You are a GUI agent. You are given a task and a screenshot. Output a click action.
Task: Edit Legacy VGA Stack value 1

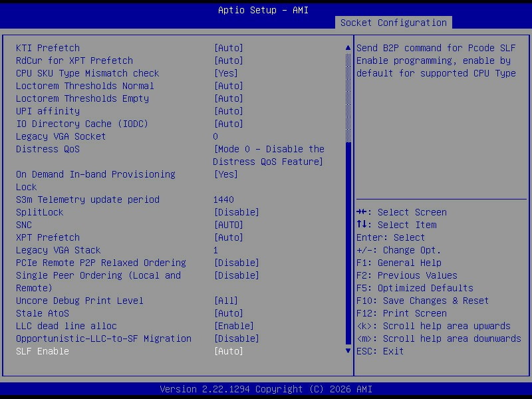pyautogui.click(x=215, y=250)
